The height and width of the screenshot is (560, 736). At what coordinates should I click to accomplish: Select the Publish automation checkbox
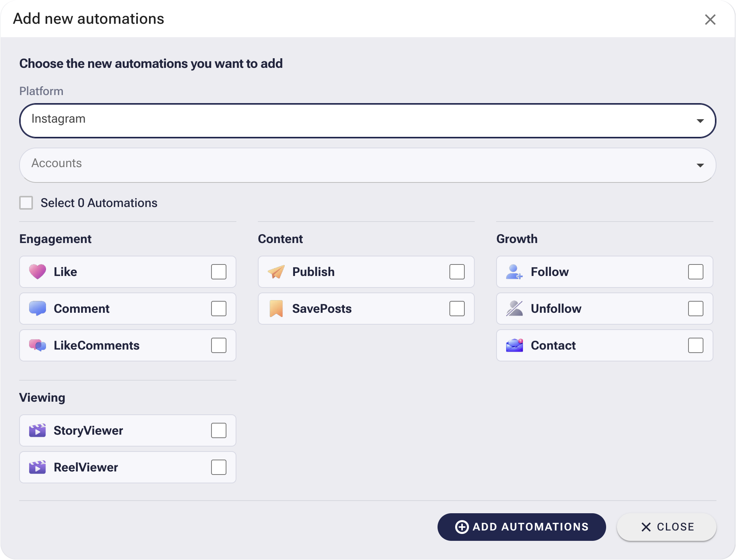[x=457, y=272]
